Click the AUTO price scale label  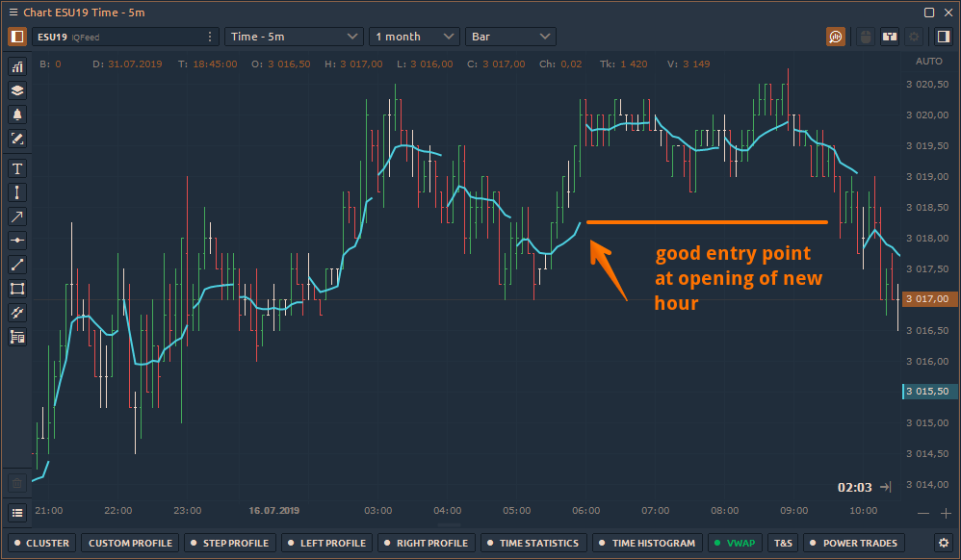tap(928, 61)
